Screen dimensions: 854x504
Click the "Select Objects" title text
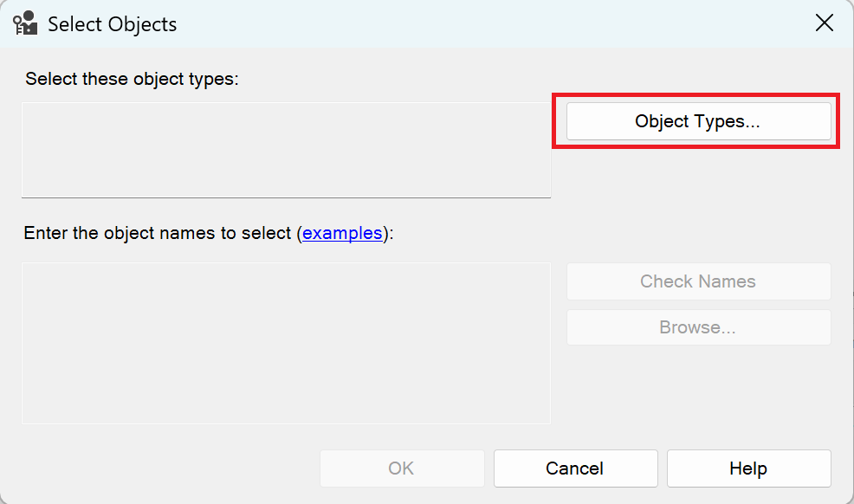point(112,24)
